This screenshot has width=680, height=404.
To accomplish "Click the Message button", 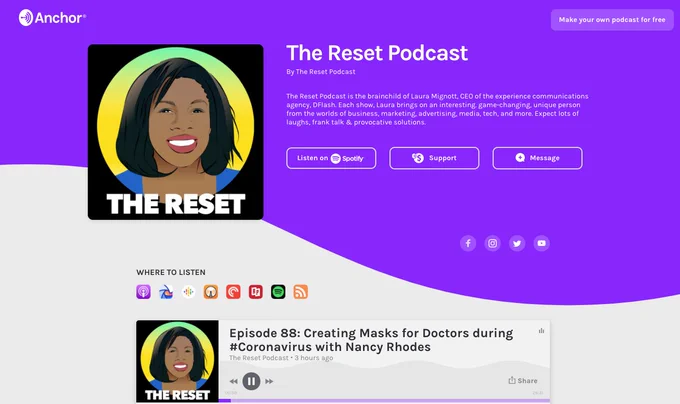I will (538, 158).
